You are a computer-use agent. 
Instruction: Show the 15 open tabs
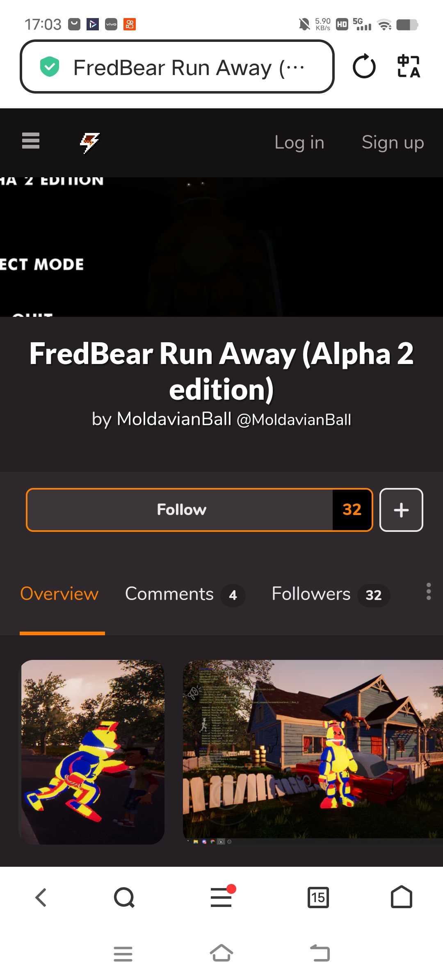pyautogui.click(x=318, y=898)
